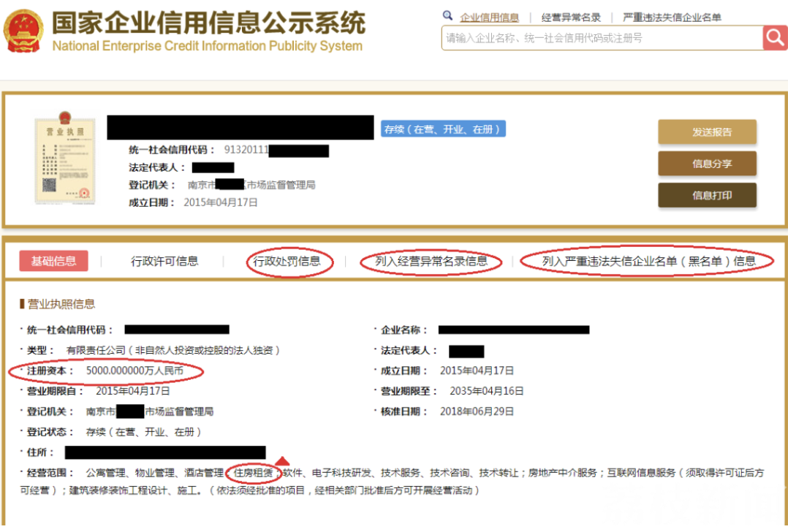Click the registered capital value 5000.000000万人民币
This screenshot has width=788, height=532.
(135, 370)
